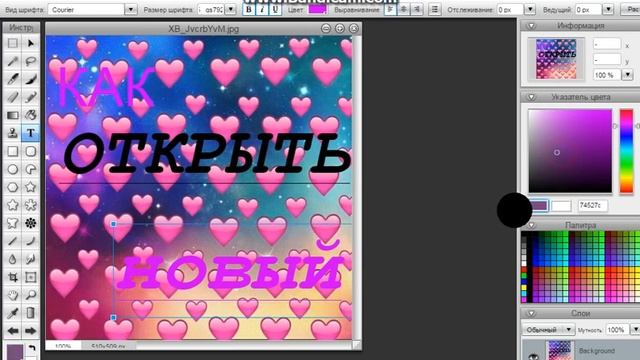Viewport: 640px width, 360px height.
Task: Select the rectangle shape tool
Action: coord(13,151)
